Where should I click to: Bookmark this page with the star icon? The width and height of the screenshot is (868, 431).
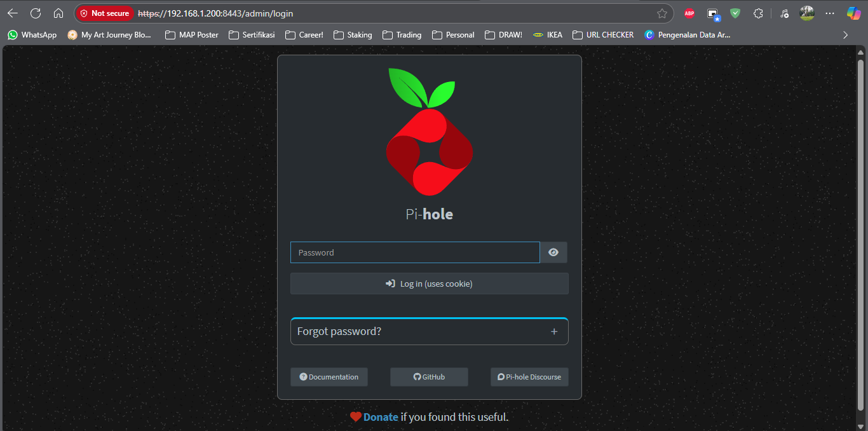tap(662, 13)
